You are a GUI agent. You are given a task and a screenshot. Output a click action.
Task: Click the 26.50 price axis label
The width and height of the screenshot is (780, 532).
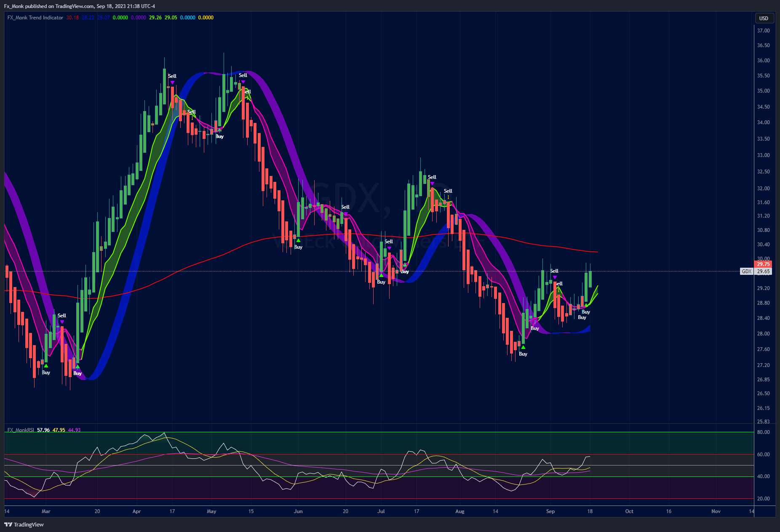pyautogui.click(x=763, y=394)
